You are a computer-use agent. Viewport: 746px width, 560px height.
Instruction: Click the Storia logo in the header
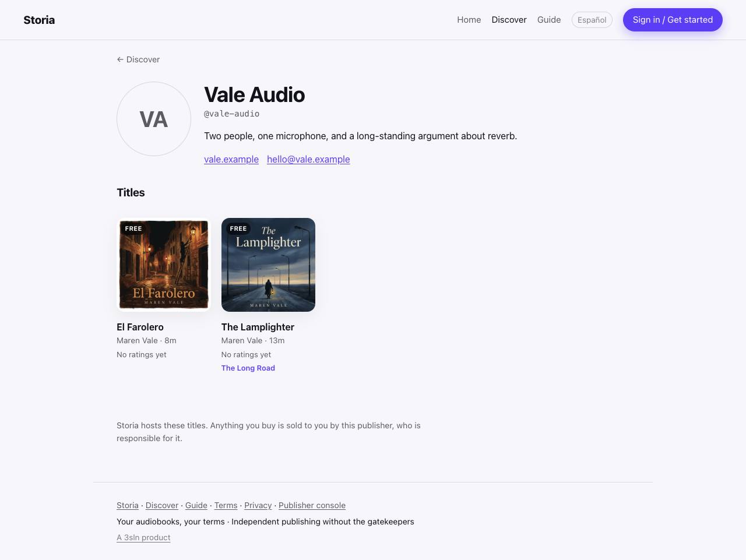39,20
